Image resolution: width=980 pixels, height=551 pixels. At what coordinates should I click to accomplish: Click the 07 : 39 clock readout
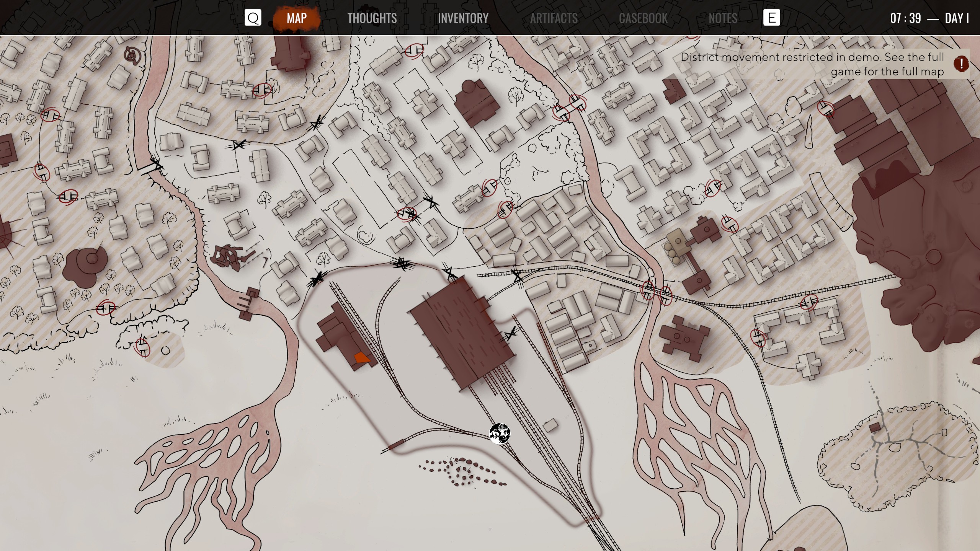(905, 18)
